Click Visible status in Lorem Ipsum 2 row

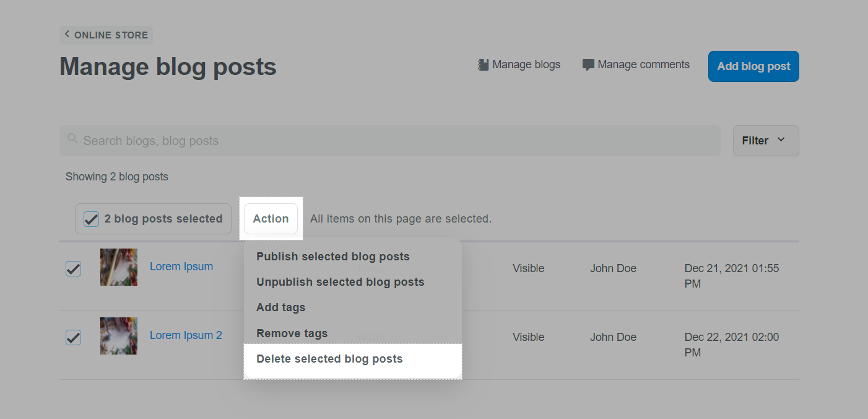click(529, 337)
